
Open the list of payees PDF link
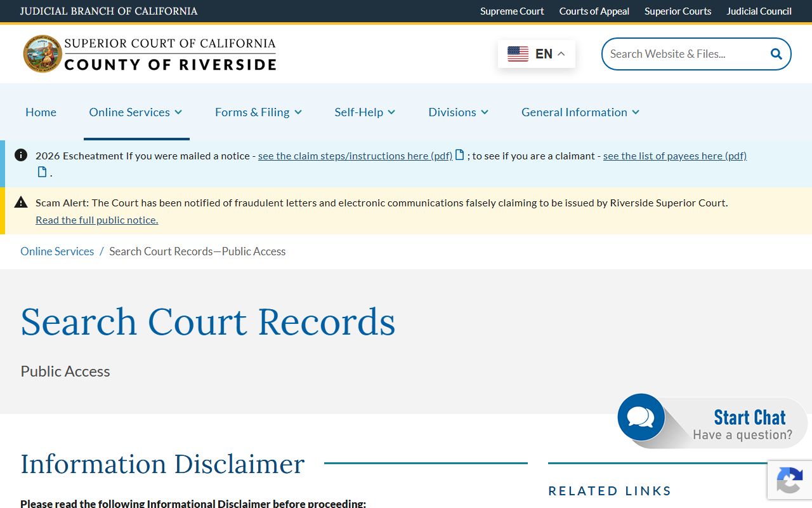click(x=675, y=156)
